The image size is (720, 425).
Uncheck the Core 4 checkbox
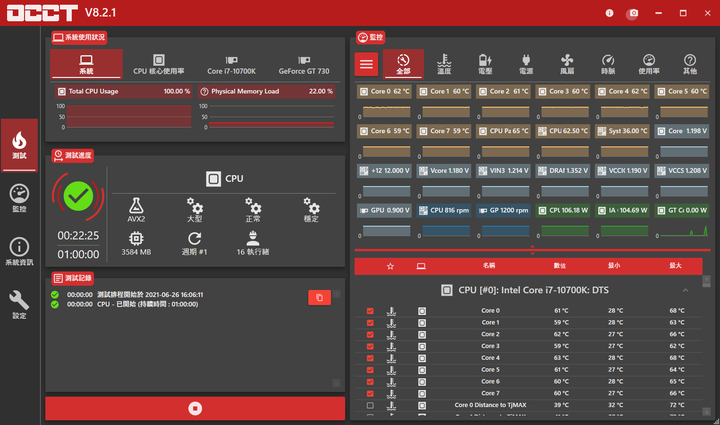coord(370,358)
